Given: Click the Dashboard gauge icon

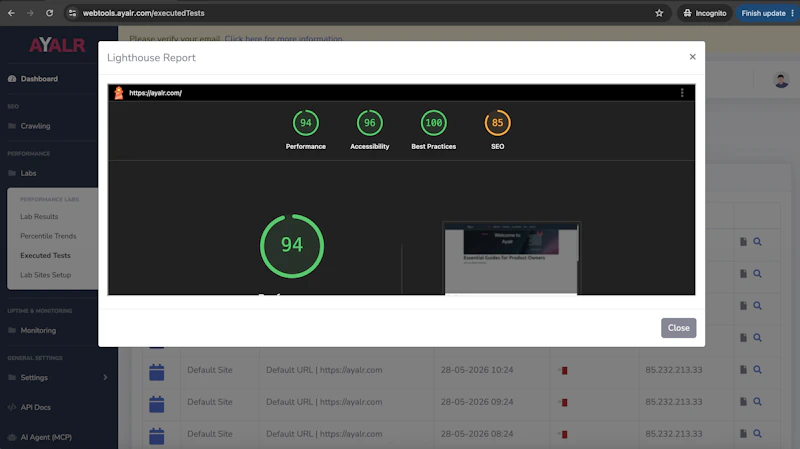Looking at the screenshot, I should coord(12,79).
